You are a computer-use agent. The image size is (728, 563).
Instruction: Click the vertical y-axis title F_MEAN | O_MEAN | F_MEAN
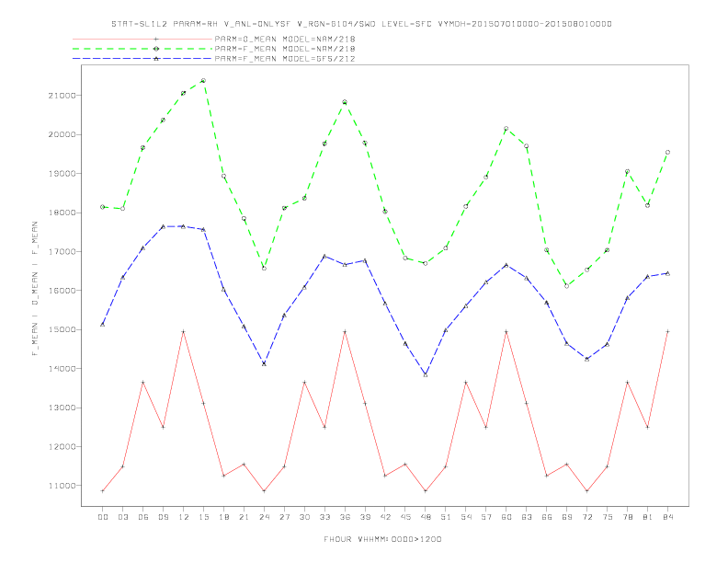click(x=35, y=289)
